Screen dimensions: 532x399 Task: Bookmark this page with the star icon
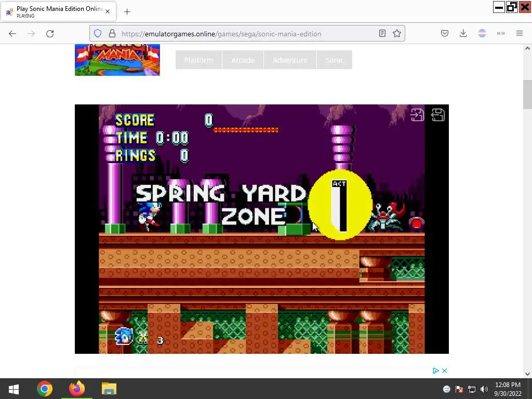pos(397,33)
